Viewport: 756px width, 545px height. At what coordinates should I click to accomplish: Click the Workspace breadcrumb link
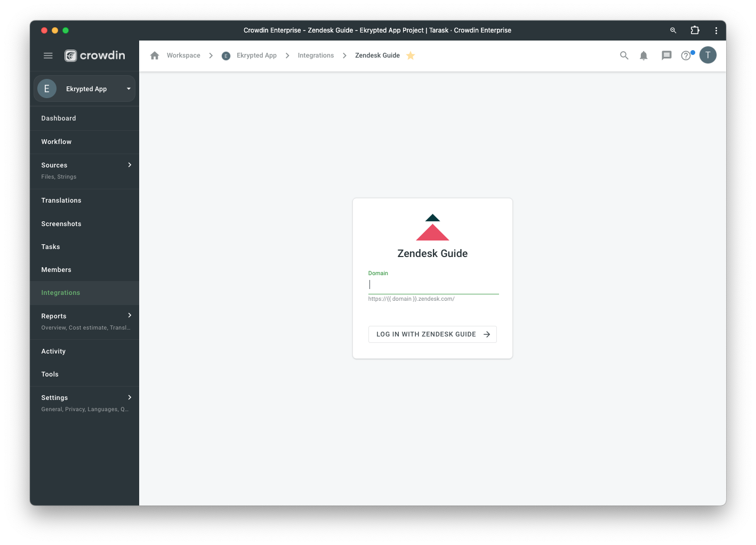[x=183, y=55]
